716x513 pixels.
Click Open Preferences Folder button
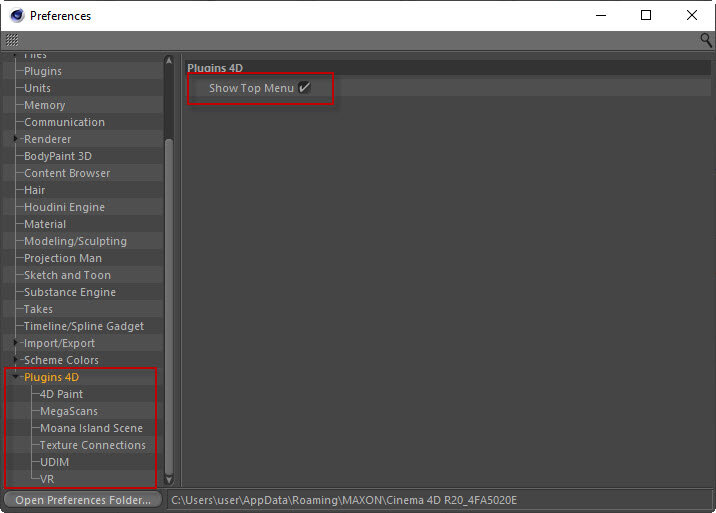tap(83, 500)
